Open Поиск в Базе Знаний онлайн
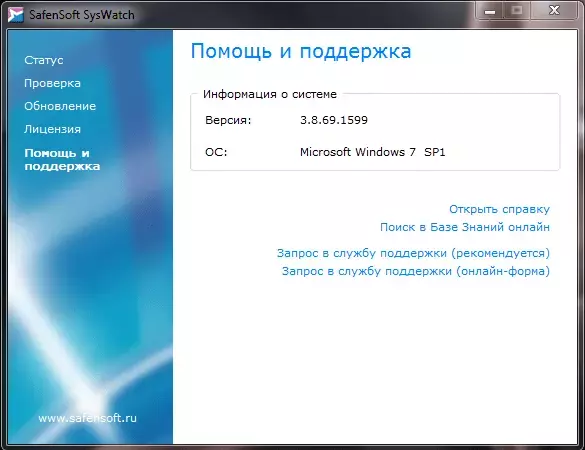585x450 pixels. point(465,227)
